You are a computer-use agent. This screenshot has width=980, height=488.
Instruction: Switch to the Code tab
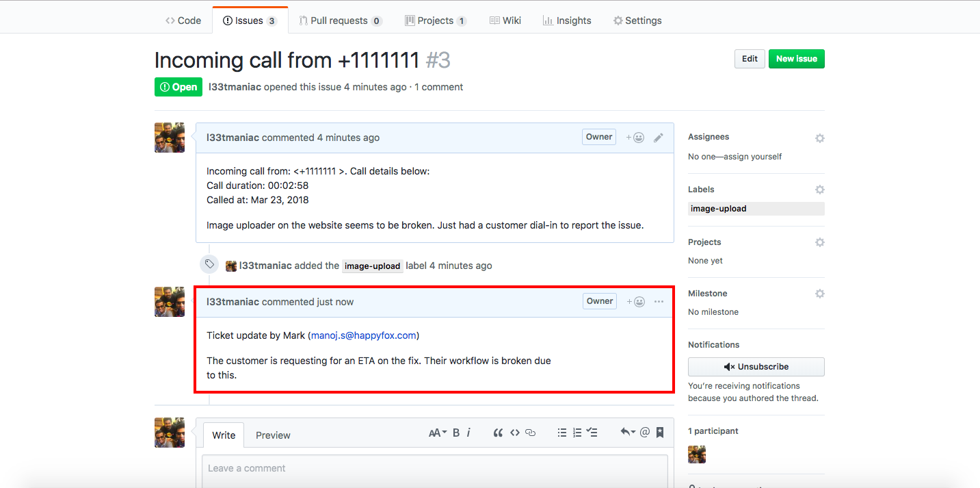click(x=183, y=21)
